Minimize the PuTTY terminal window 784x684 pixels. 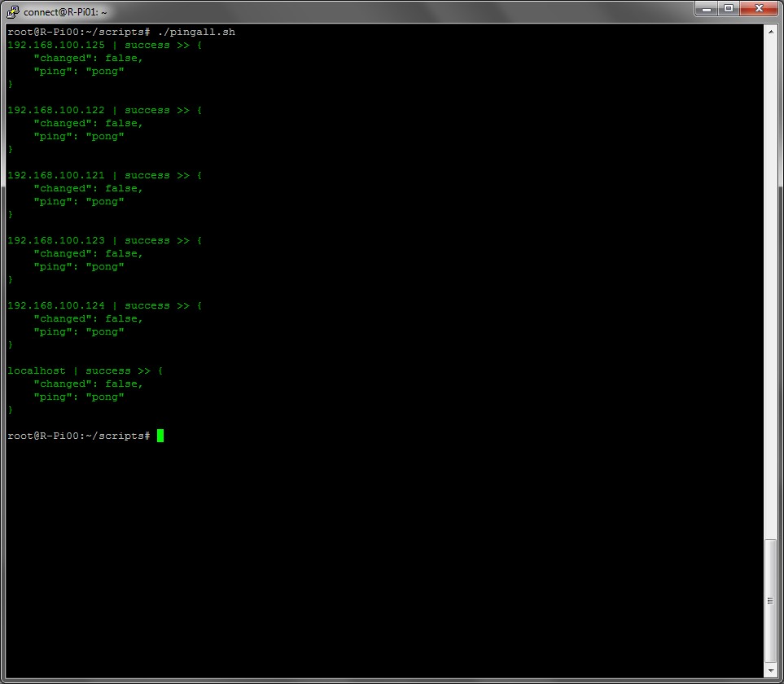pyautogui.click(x=706, y=9)
